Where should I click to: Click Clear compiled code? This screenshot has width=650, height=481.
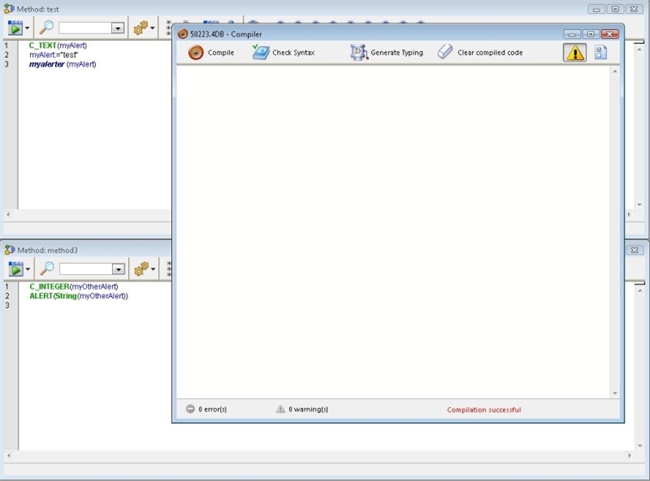[x=480, y=53]
